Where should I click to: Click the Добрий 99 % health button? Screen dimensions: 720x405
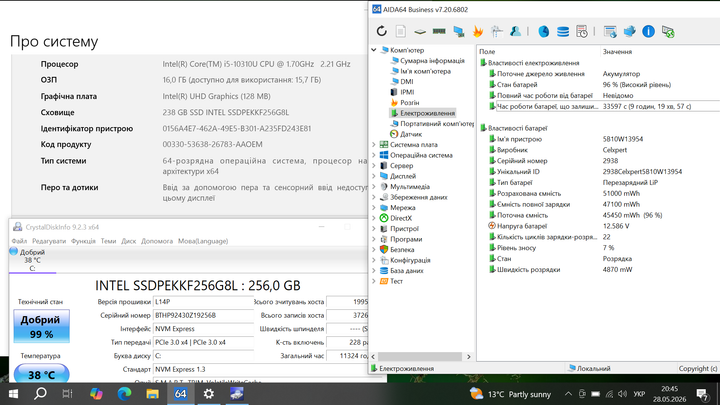click(x=41, y=326)
